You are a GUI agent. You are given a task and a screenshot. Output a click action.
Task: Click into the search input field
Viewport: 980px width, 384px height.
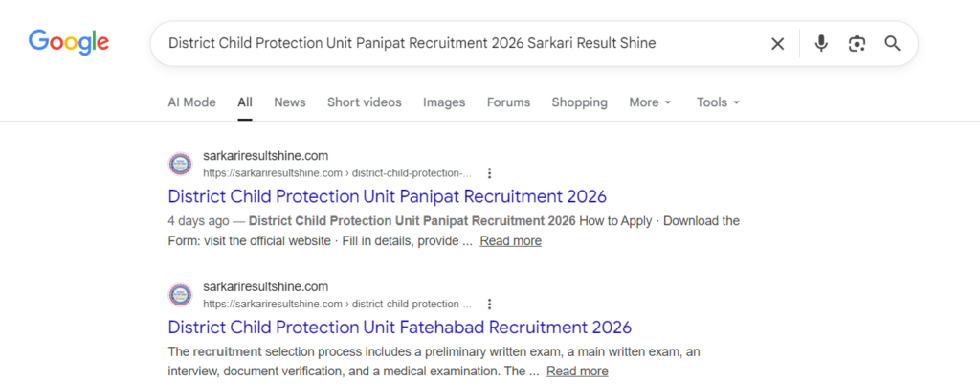point(459,44)
